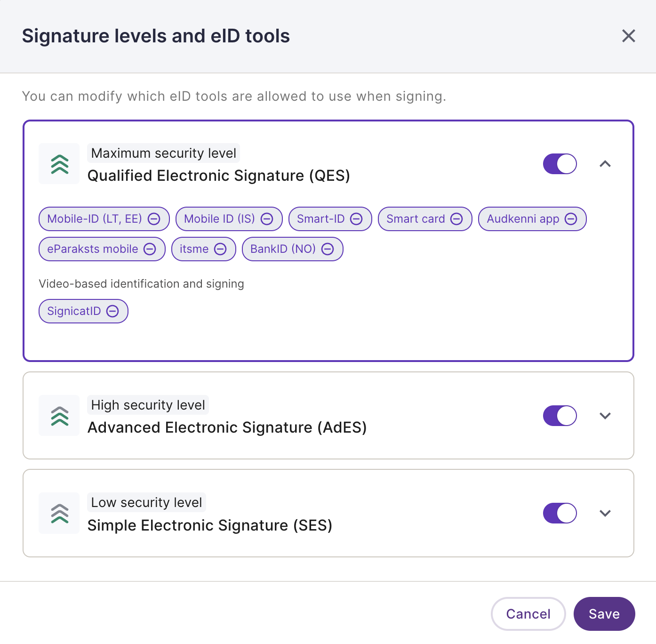The width and height of the screenshot is (656, 644).
Task: Remove Audkenni app with minus icon
Action: pyautogui.click(x=571, y=219)
